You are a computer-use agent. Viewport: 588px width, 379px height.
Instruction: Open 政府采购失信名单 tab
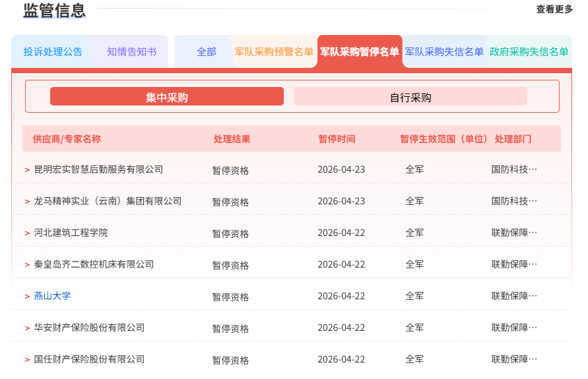529,51
